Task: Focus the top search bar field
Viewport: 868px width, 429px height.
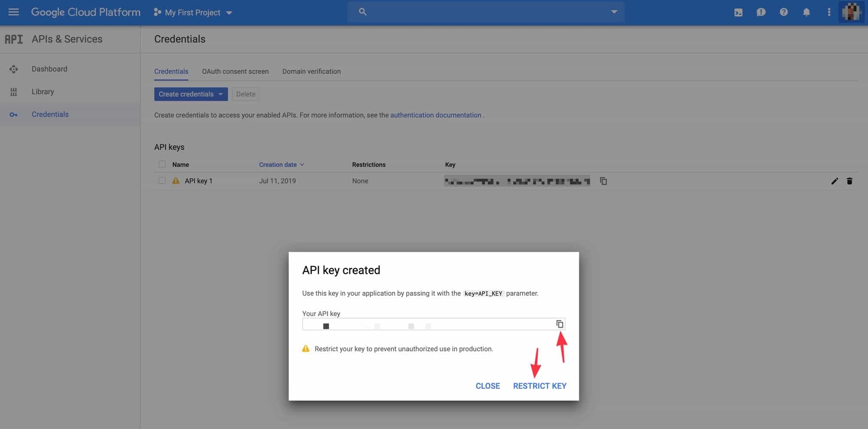Action: tap(486, 12)
